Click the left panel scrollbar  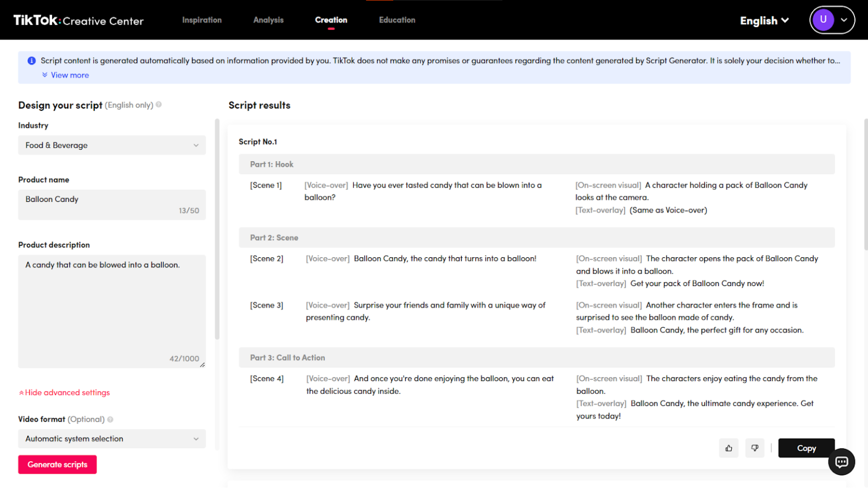point(217,229)
